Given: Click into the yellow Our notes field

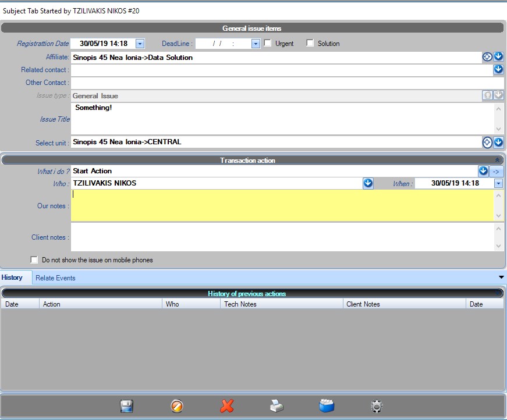Looking at the screenshot, I should (x=282, y=205).
